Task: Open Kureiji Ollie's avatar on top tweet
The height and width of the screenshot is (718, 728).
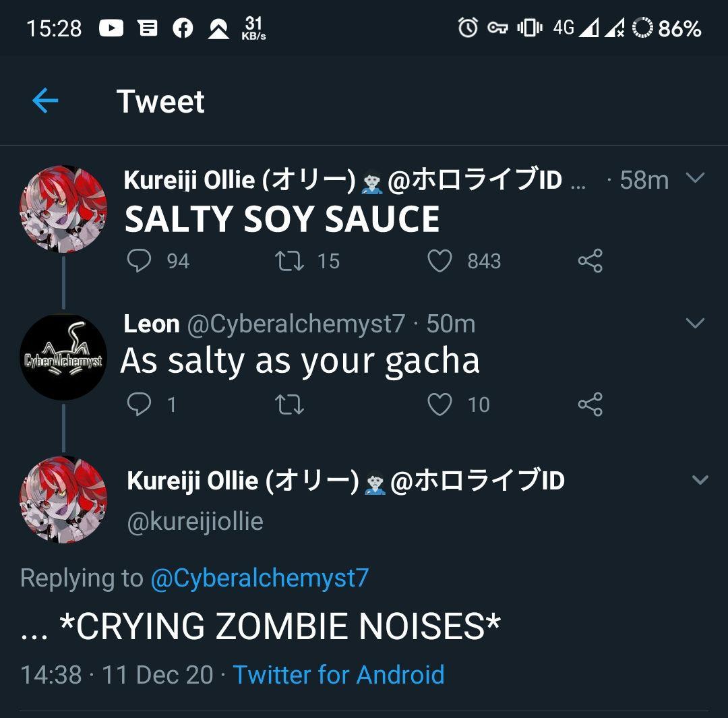Action: point(63,209)
